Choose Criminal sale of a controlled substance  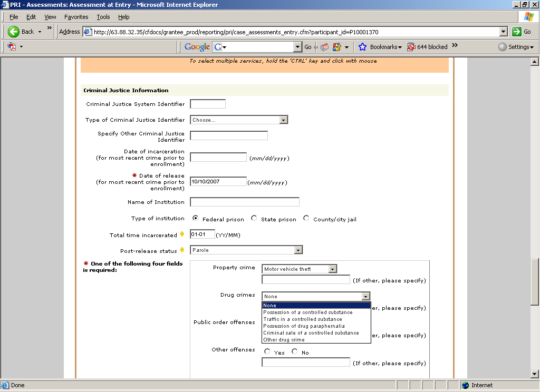pos(316,333)
